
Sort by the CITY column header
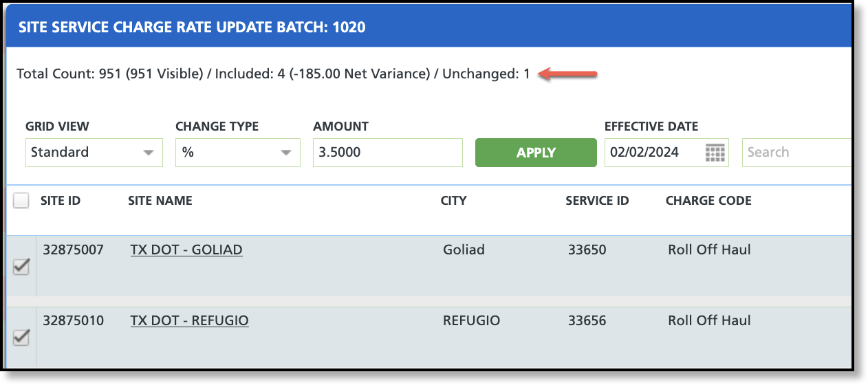point(454,201)
